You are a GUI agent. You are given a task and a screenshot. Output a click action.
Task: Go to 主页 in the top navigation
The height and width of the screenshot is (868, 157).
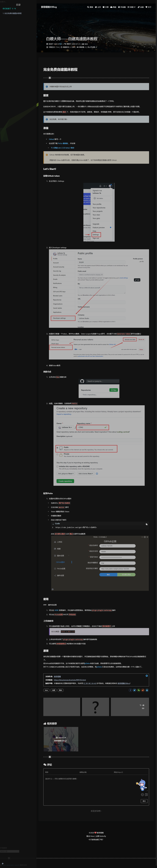[98, 7]
